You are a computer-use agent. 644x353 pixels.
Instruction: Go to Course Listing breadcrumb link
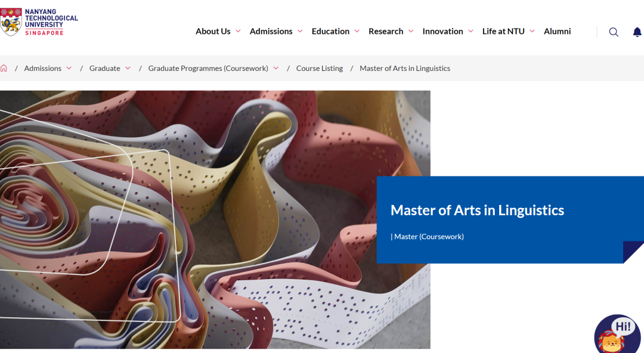tap(319, 69)
